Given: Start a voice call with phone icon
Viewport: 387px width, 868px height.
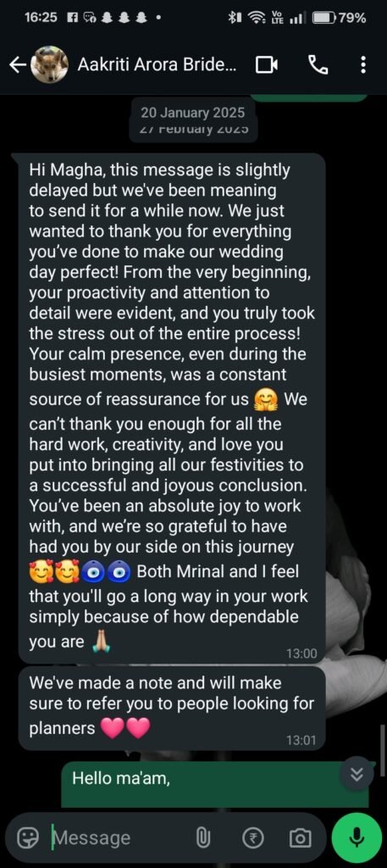Looking at the screenshot, I should tap(318, 66).
